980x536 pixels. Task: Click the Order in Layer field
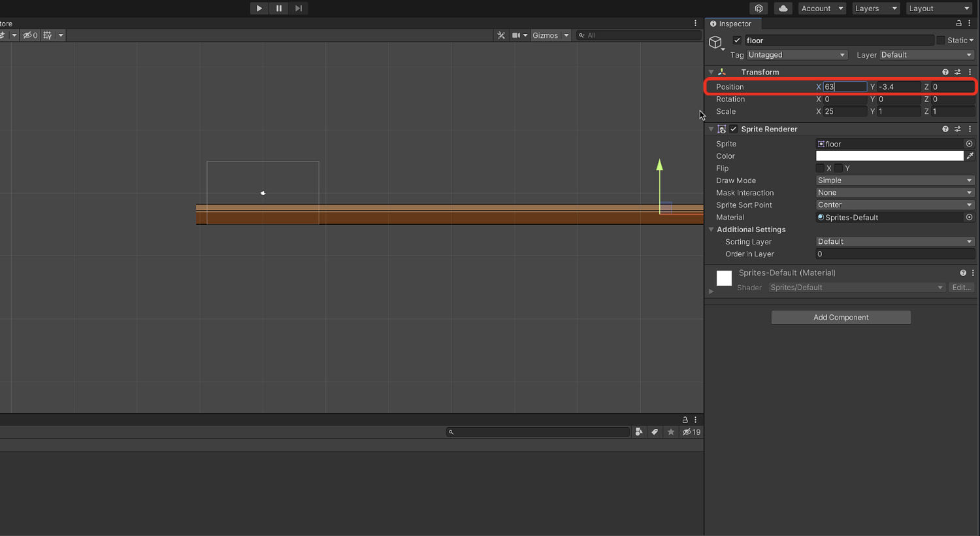895,254
